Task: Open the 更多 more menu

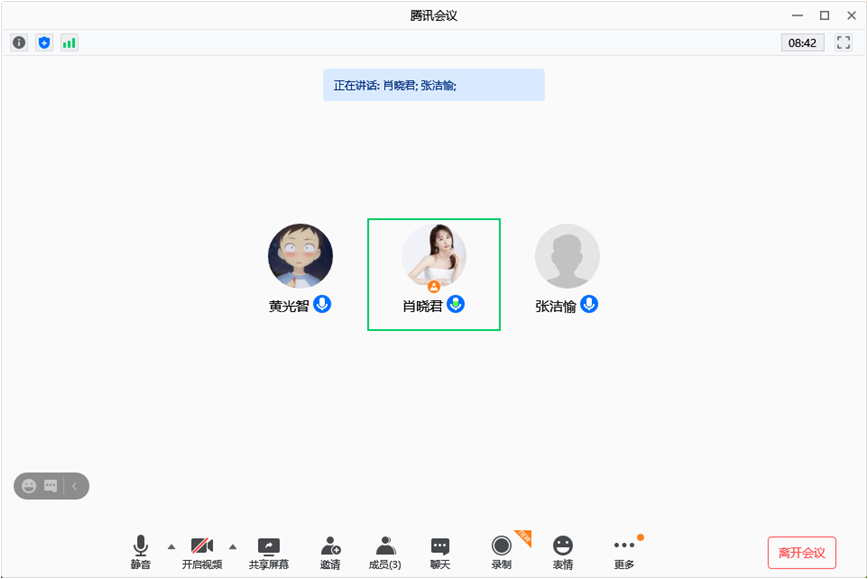Action: pos(624,552)
